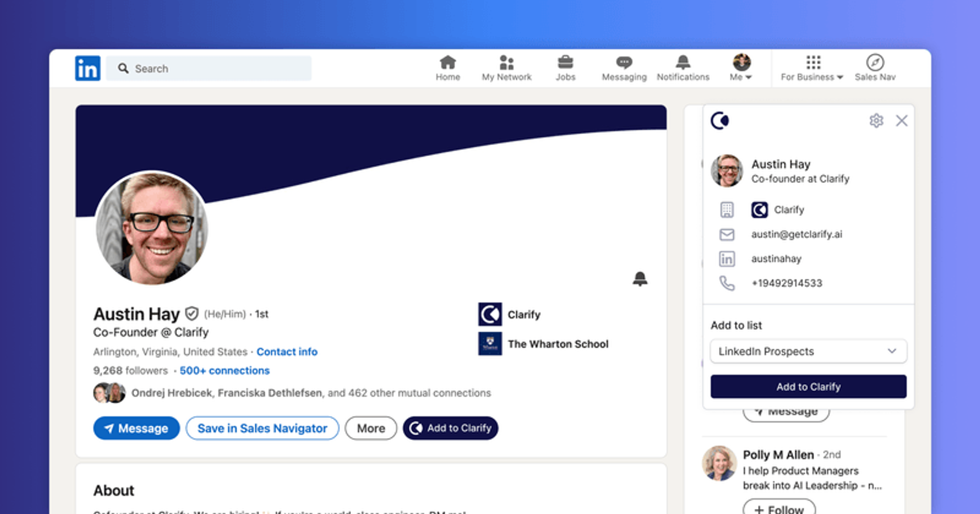This screenshot has width=980, height=514.
Task: Open Polly M Allen's profile picture
Action: point(719,463)
